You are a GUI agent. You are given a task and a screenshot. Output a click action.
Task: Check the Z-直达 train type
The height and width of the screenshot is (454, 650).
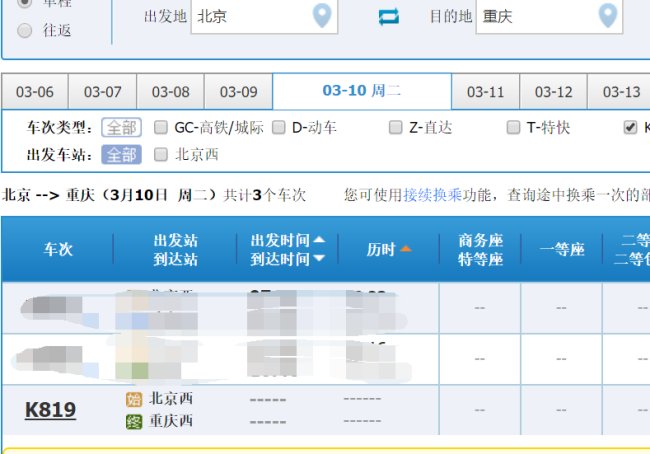pyautogui.click(x=395, y=127)
